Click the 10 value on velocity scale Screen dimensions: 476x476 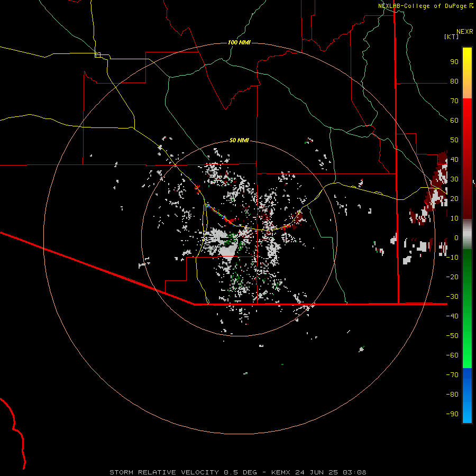(454, 218)
